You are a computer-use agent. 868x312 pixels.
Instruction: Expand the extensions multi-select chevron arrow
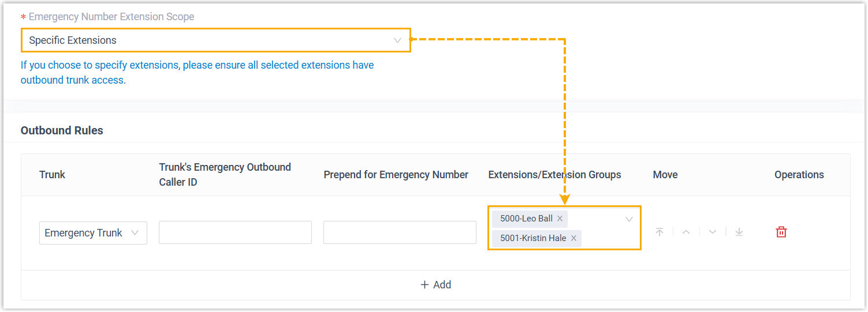click(629, 219)
